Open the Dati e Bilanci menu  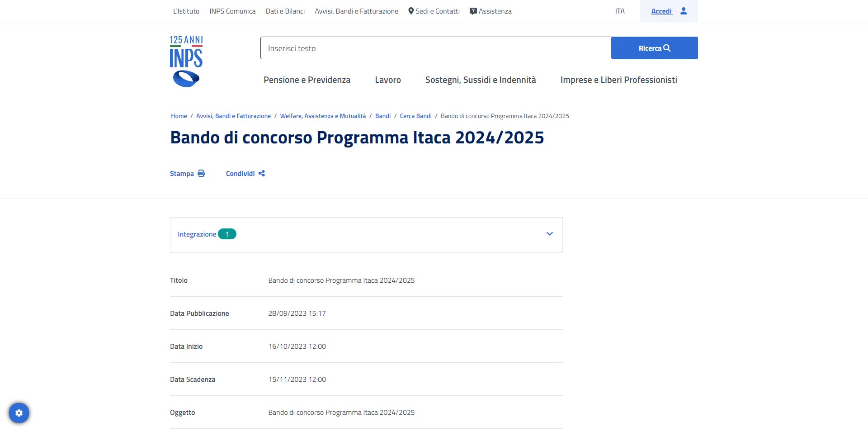click(285, 11)
